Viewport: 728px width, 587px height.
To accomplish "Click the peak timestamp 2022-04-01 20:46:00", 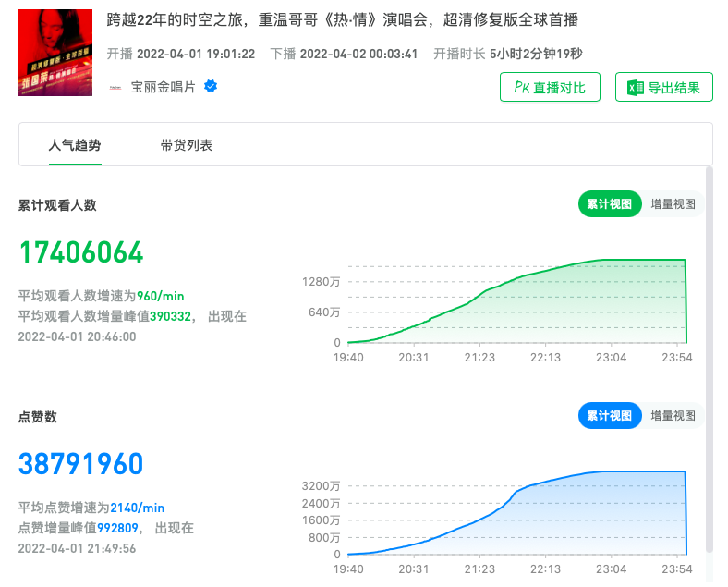I will click(x=77, y=336).
